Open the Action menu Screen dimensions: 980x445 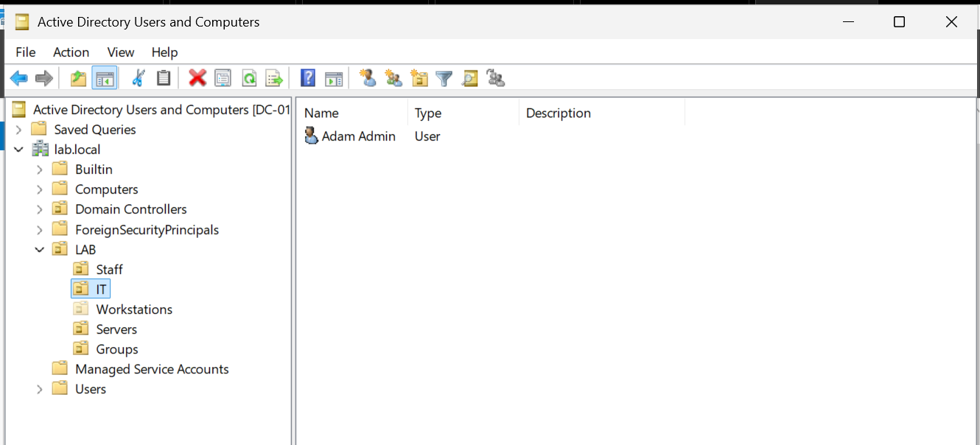click(x=71, y=52)
